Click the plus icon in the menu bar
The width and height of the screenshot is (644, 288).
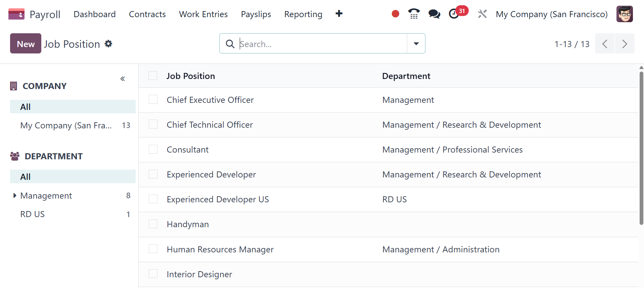(x=339, y=14)
